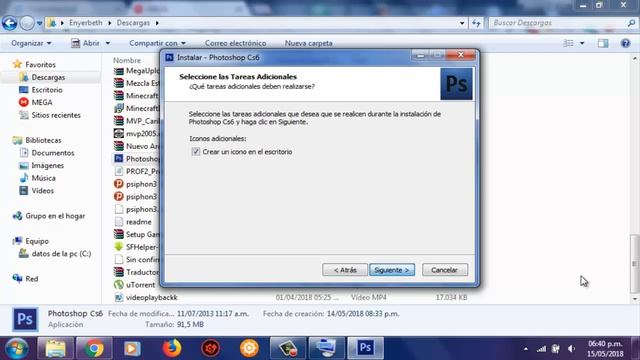Select the readme file
Viewport: 640px width, 360px height.
[138, 222]
